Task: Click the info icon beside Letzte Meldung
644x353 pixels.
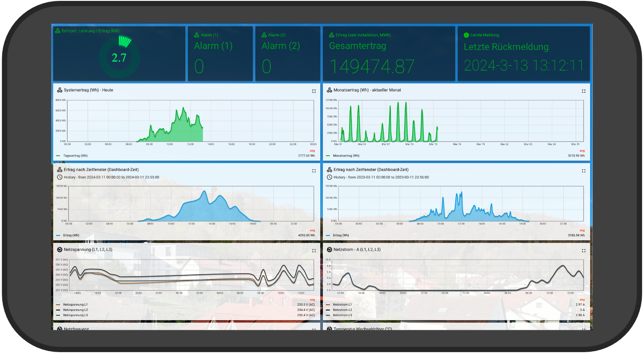Action: pos(467,35)
